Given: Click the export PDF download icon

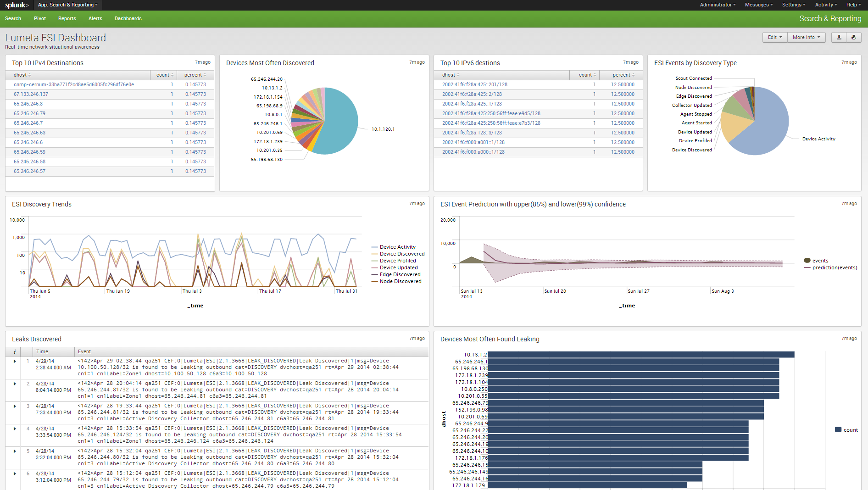Looking at the screenshot, I should 839,37.
